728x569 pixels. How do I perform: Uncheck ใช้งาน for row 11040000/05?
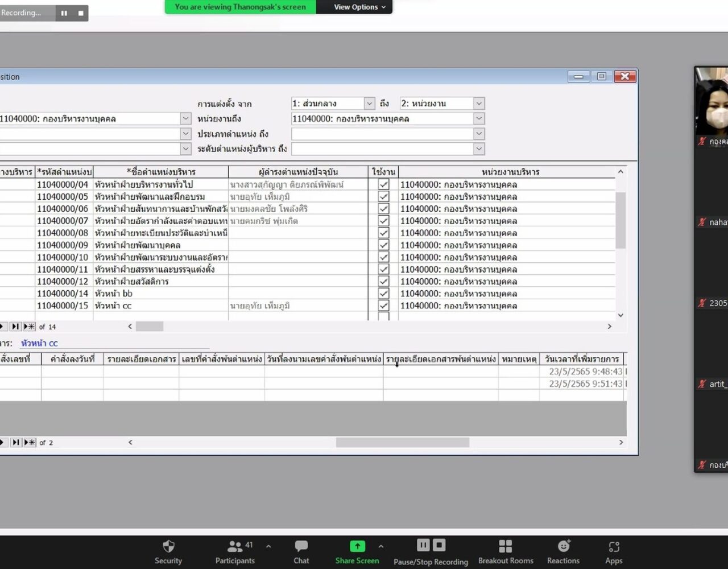pyautogui.click(x=384, y=197)
